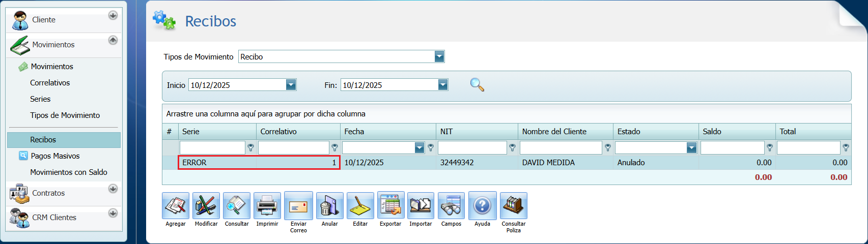Expand the Contratos sidebar section
Image resolution: width=868 pixels, height=244 pixels.
pos(113,189)
